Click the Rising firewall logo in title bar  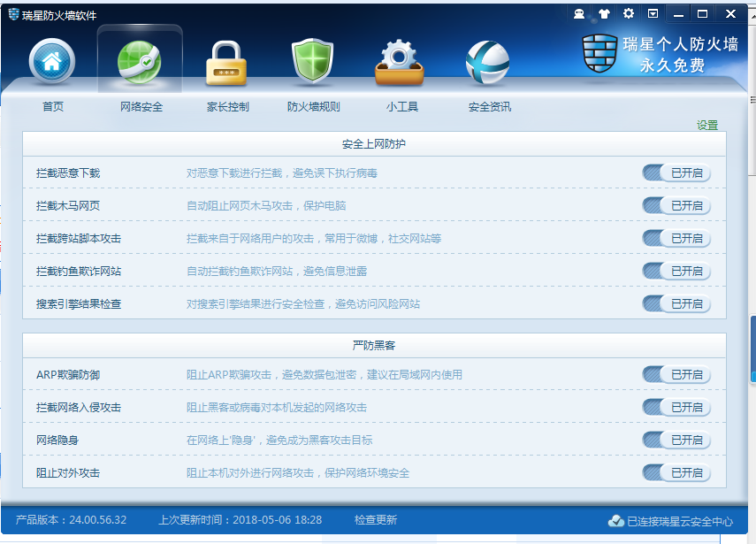(x=14, y=14)
